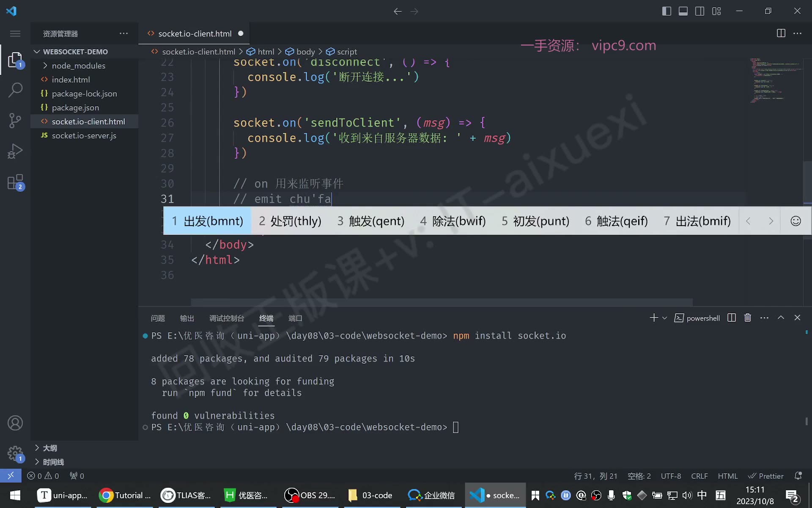Image resolution: width=812 pixels, height=508 pixels.
Task: Open the Manage gear icon
Action: (15, 453)
